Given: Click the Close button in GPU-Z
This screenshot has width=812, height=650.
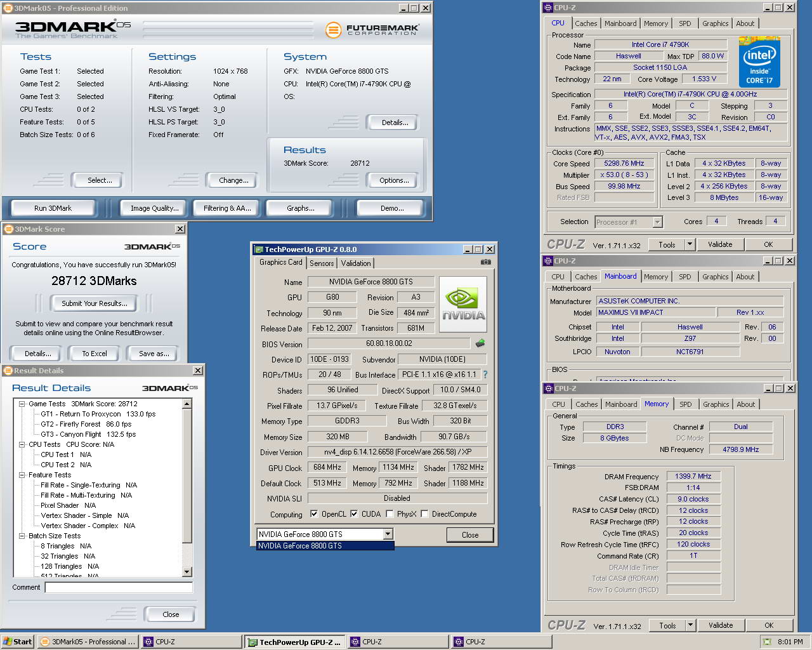Looking at the screenshot, I should pyautogui.click(x=470, y=535).
